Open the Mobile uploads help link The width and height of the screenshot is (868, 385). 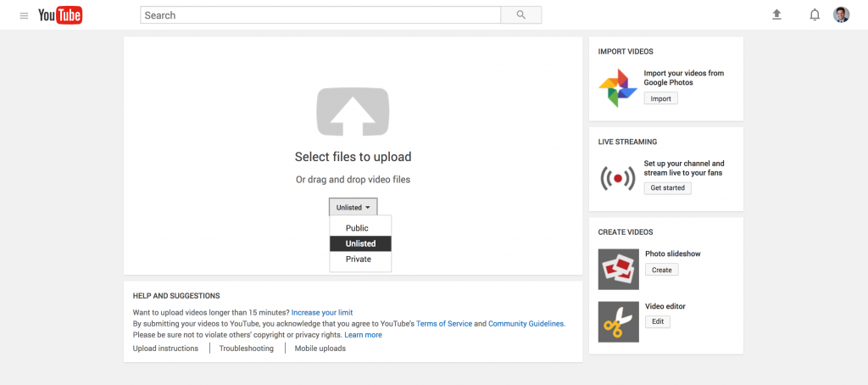320,349
